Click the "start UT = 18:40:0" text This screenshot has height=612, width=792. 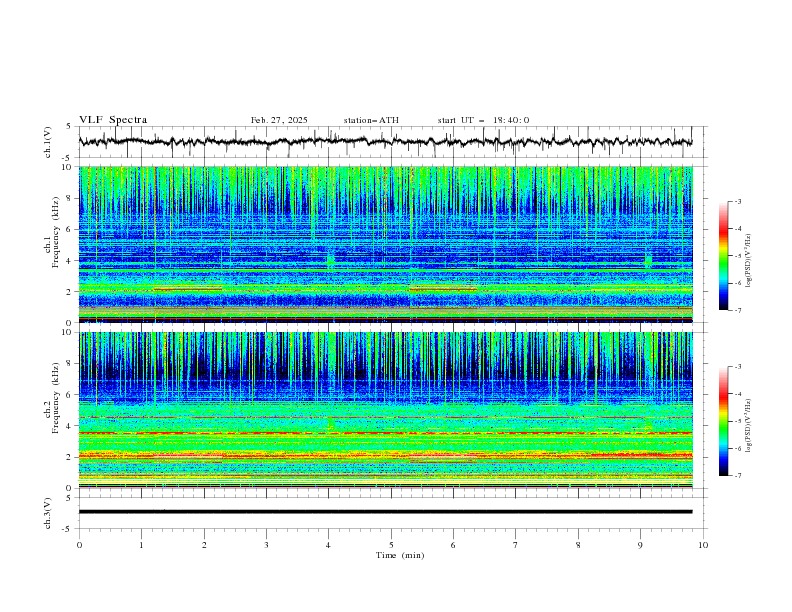click(x=483, y=120)
